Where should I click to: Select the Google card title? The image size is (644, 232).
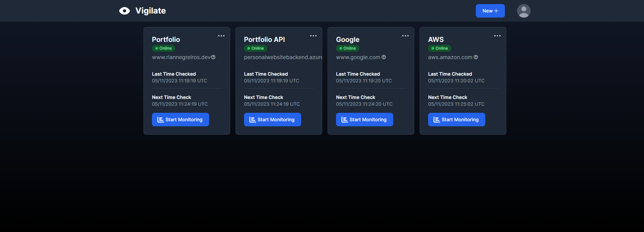[x=348, y=40]
